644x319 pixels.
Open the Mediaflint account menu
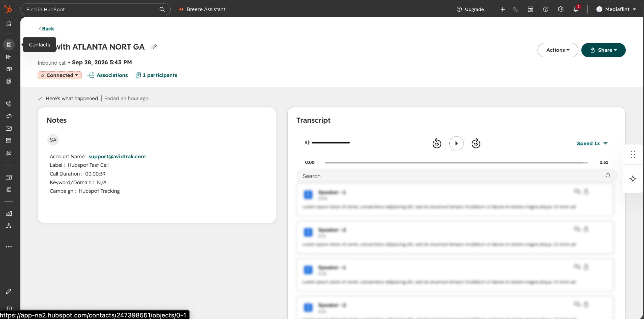coord(616,9)
